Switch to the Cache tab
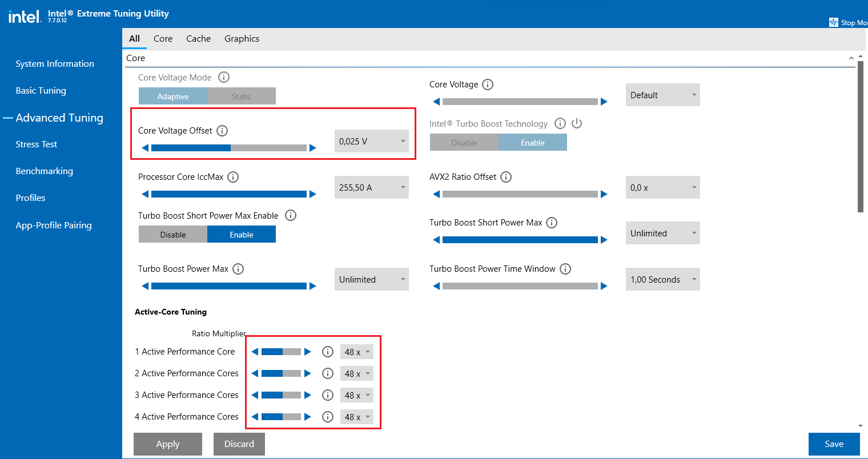The image size is (868, 459). click(198, 39)
